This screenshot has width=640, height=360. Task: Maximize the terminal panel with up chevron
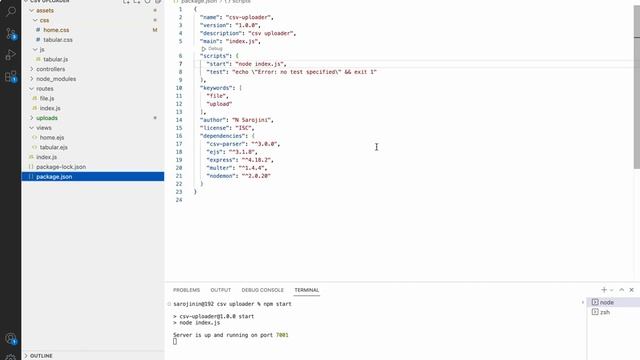click(x=622, y=290)
